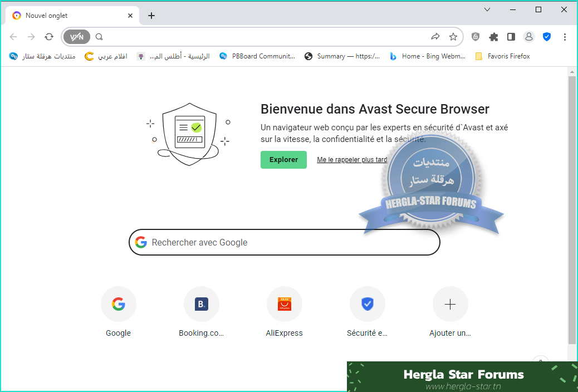The image size is (578, 392).
Task: Open the privacy guard shield icon
Action: click(x=476, y=37)
